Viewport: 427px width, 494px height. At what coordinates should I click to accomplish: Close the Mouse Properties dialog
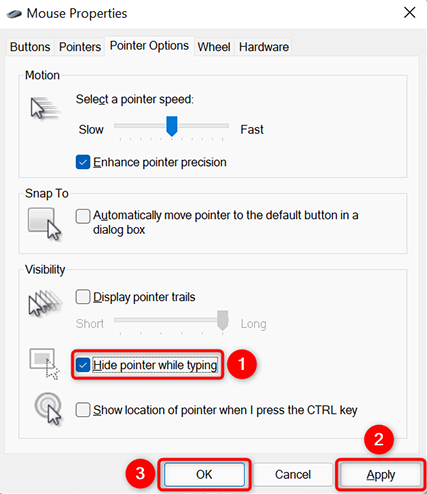point(409,13)
